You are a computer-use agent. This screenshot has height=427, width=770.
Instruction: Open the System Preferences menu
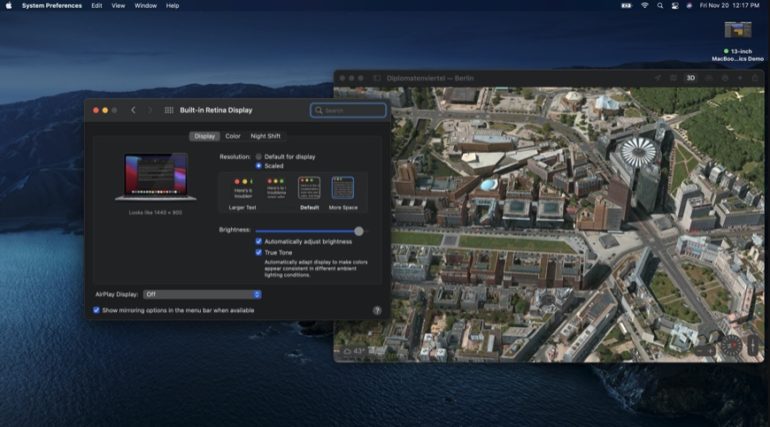tap(52, 5)
